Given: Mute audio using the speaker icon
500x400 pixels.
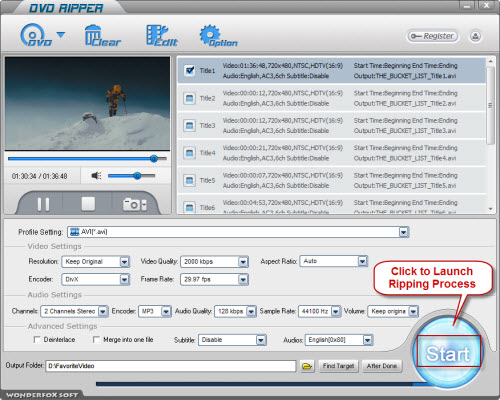Looking at the screenshot, I should click(96, 175).
